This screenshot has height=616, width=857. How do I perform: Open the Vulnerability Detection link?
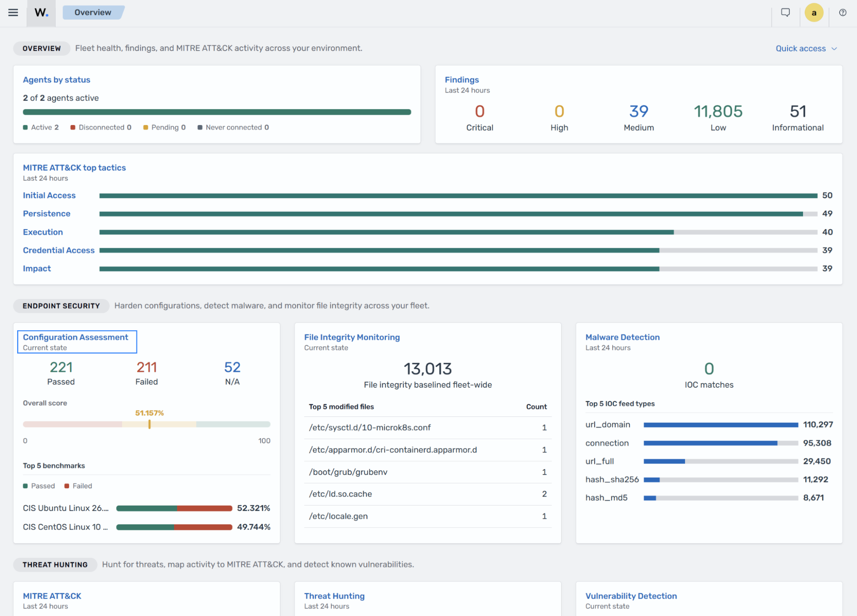coord(631,596)
